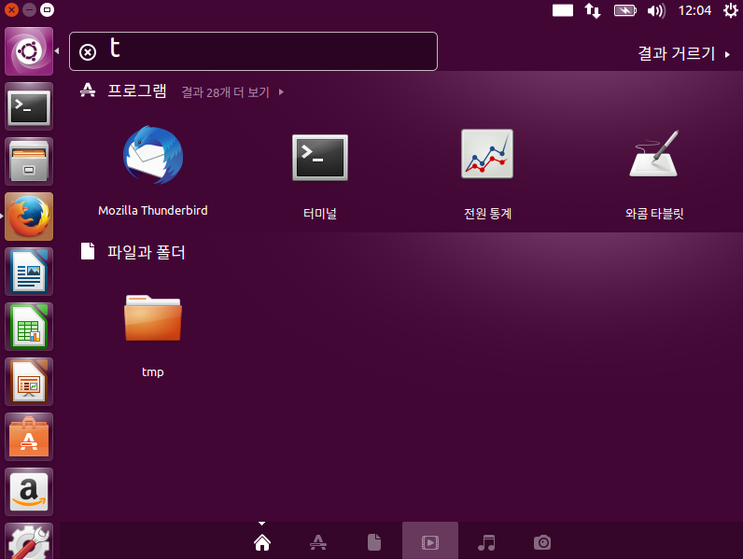Switch to the Applications lens

click(x=318, y=542)
